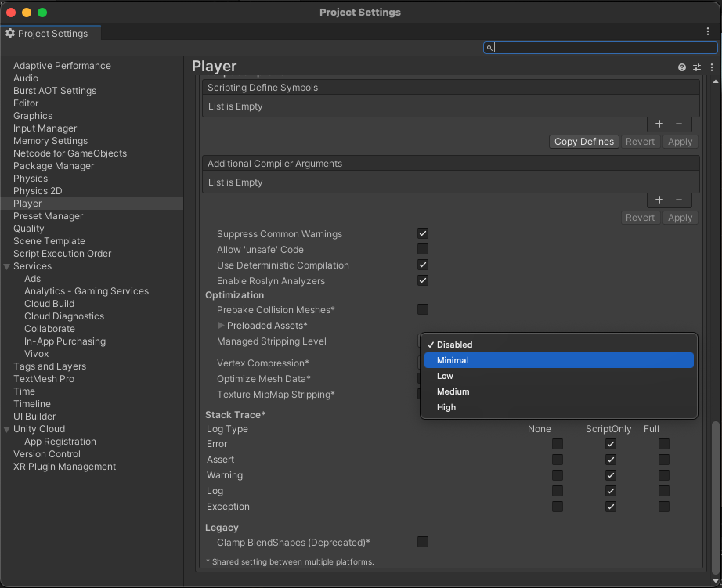The height and width of the screenshot is (588, 722).
Task: Click the magnifier icon in the search field
Action: tap(489, 49)
